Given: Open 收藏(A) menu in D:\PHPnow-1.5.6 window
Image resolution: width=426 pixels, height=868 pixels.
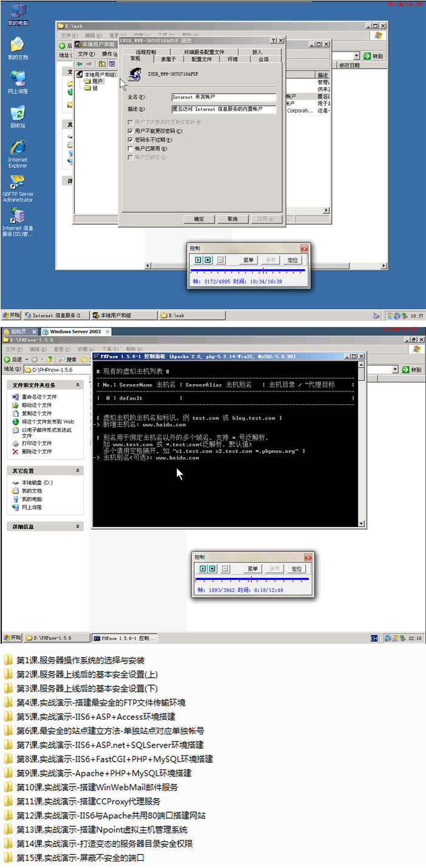Looking at the screenshot, I should [x=87, y=350].
